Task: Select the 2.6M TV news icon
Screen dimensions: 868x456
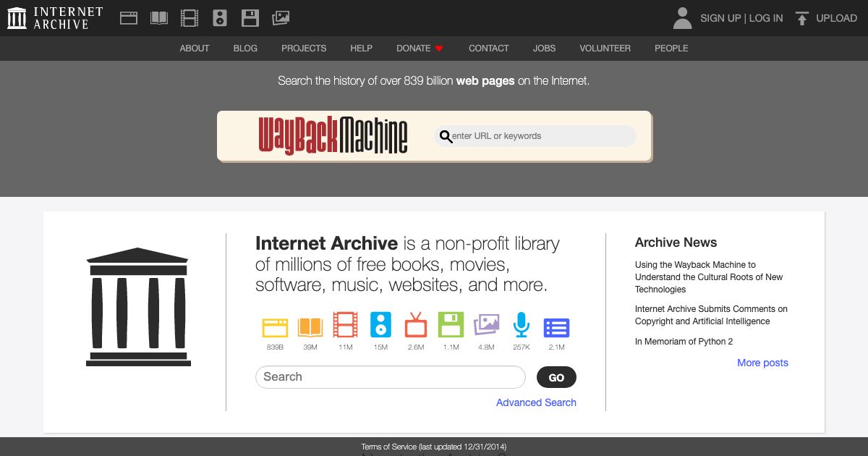Action: pyautogui.click(x=416, y=327)
